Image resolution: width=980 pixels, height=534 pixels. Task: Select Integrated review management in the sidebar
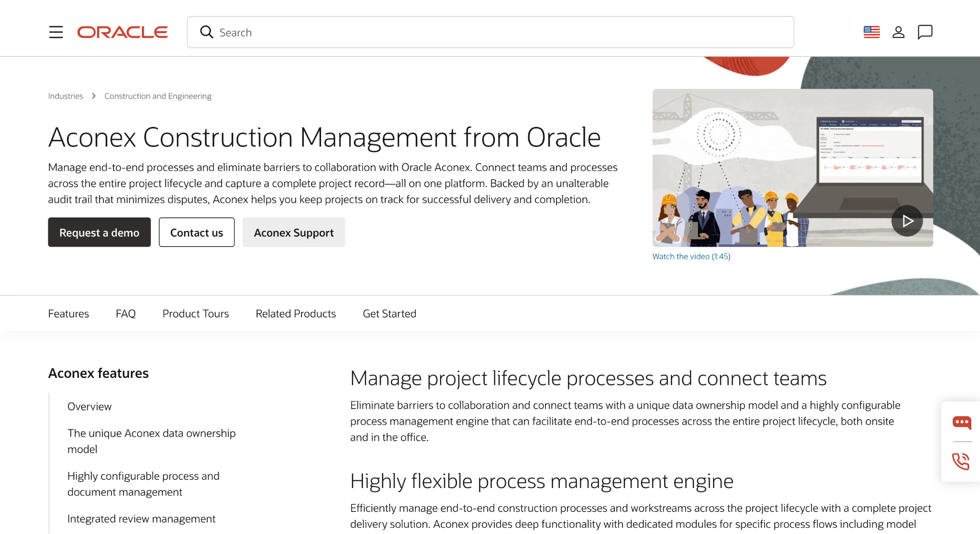coord(141,519)
